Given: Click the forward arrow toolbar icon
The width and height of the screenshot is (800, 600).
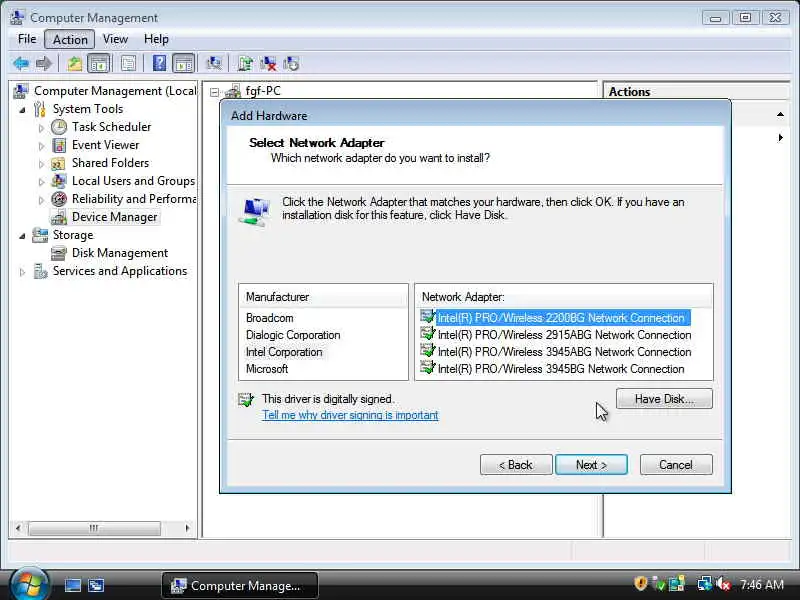Looking at the screenshot, I should pyautogui.click(x=44, y=63).
